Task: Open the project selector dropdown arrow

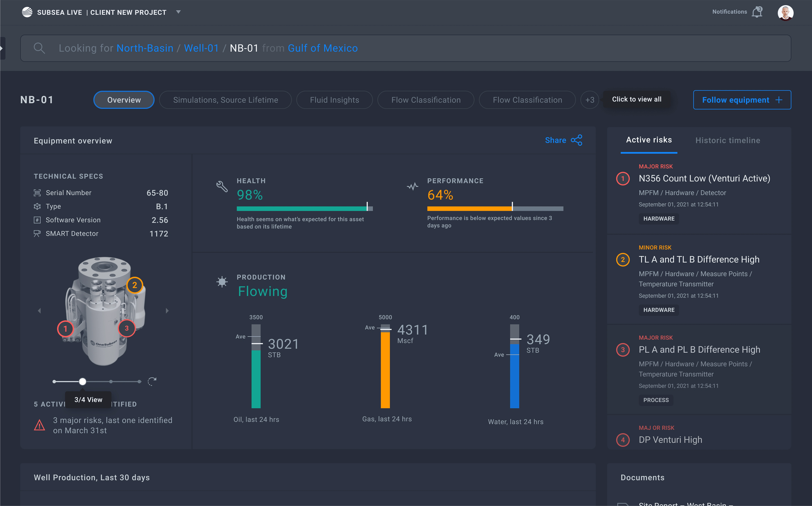Action: click(178, 12)
